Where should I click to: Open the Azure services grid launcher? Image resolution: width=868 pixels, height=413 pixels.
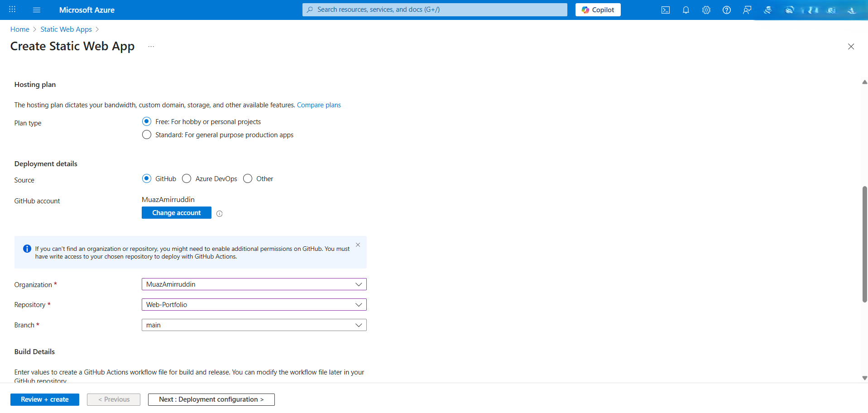click(x=12, y=10)
